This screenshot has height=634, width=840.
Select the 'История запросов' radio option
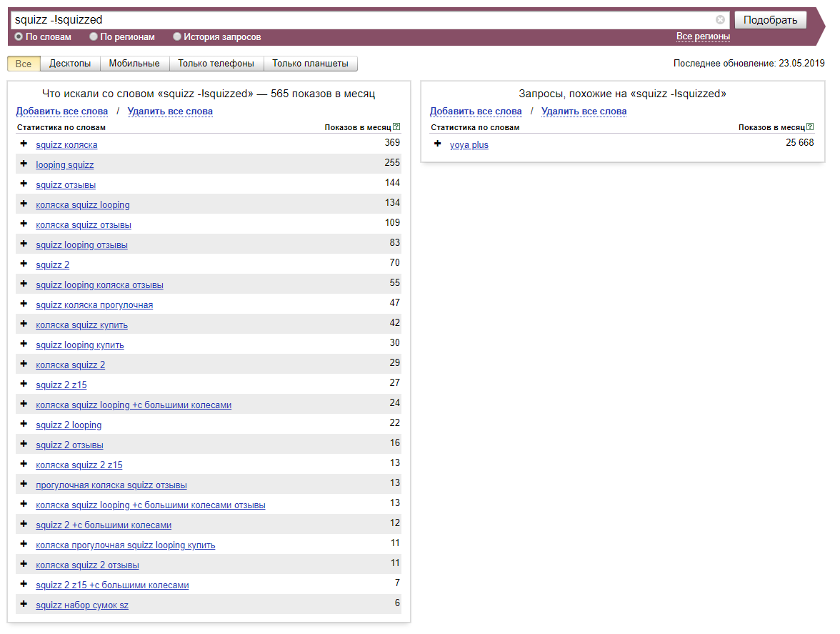(177, 36)
